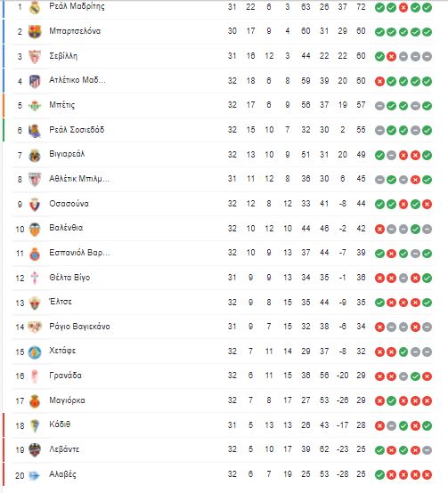The image size is (448, 493).
Task: Click the Betis green crest
Action: [35, 106]
